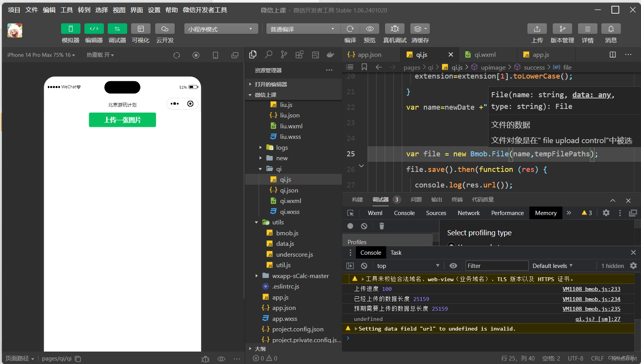Viewport: 641px width, 364px height.
Task: Open project.config.json in file tree
Action: (298, 329)
